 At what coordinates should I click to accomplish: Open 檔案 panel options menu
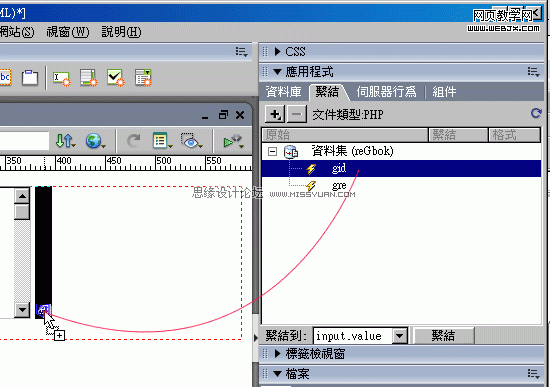point(534,374)
